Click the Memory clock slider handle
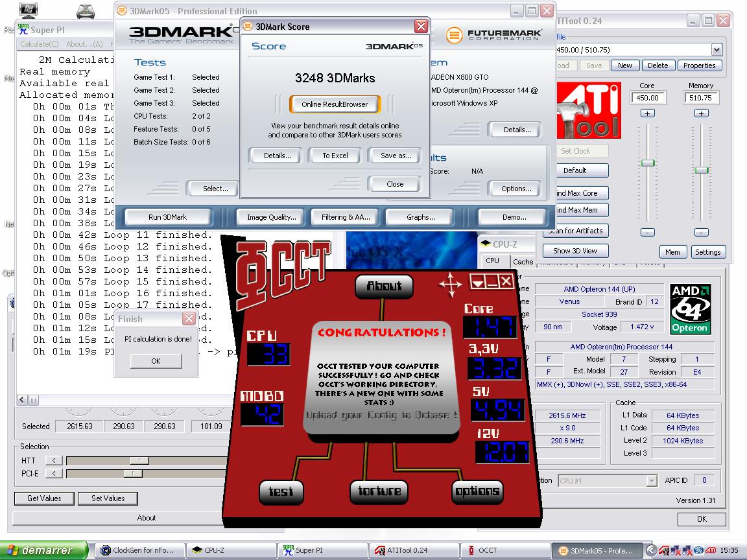This screenshot has width=747, height=560. point(701,170)
